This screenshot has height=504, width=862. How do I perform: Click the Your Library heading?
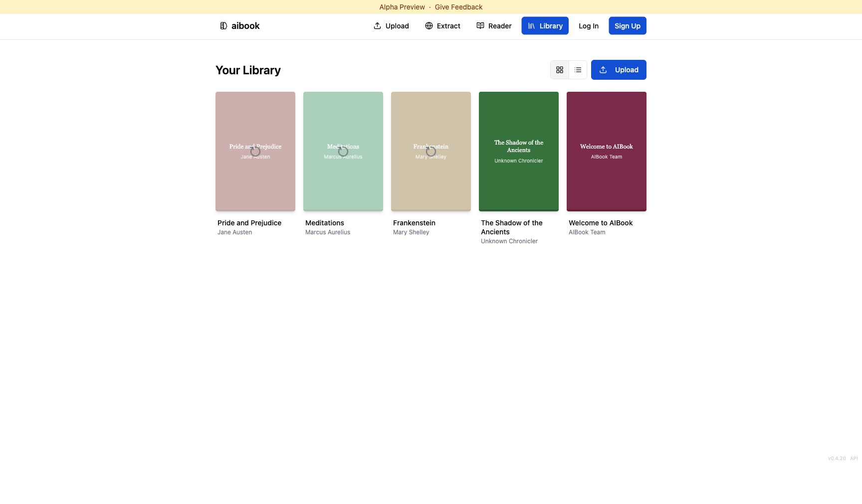[248, 70]
